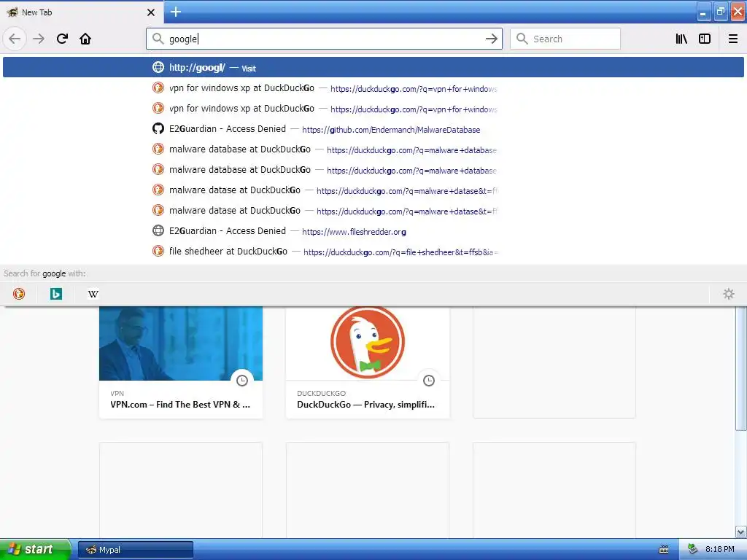Click the globe icon beside http://googl/
This screenshot has width=747, height=560.
pos(158,67)
